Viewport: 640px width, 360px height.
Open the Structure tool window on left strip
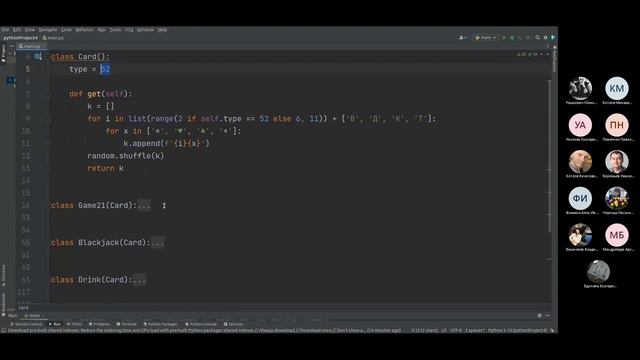(x=3, y=275)
